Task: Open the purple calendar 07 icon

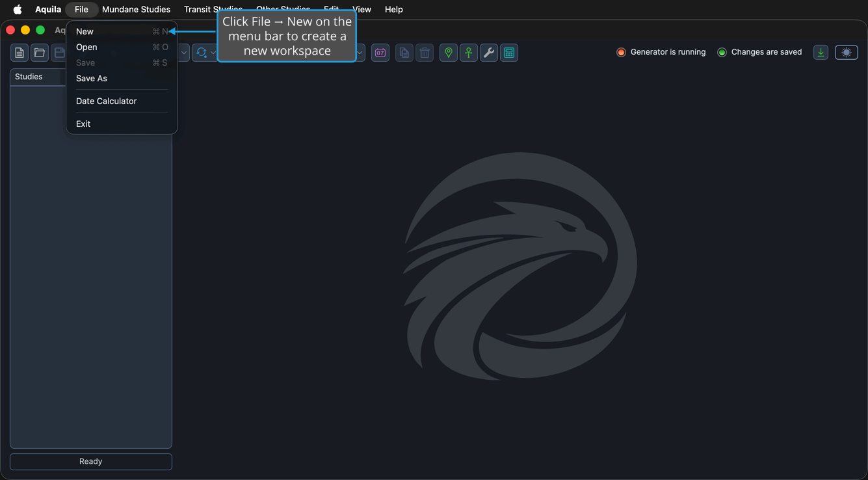Action: coord(380,53)
